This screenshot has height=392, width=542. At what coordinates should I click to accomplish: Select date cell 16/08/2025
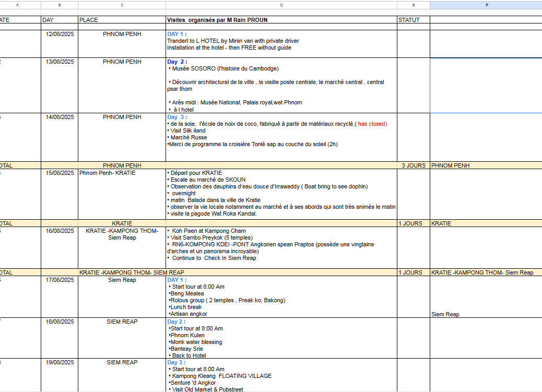[x=60, y=247]
